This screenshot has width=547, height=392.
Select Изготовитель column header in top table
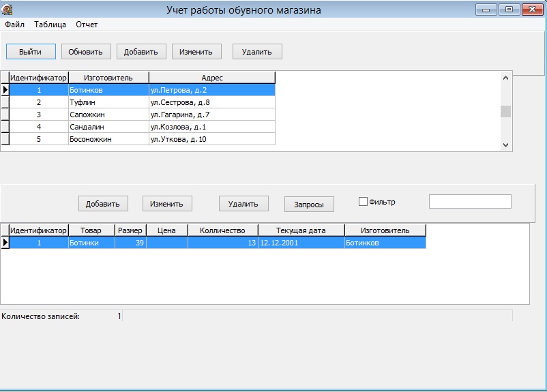(x=108, y=78)
